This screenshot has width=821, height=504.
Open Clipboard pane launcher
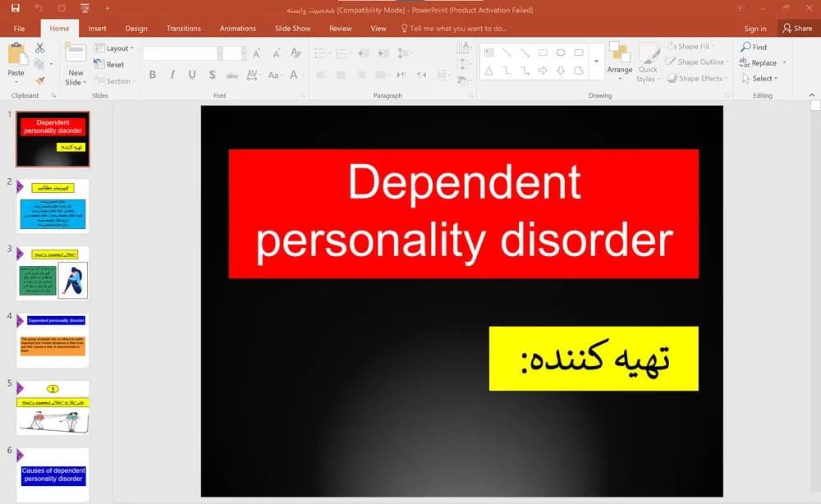pyautogui.click(x=53, y=95)
